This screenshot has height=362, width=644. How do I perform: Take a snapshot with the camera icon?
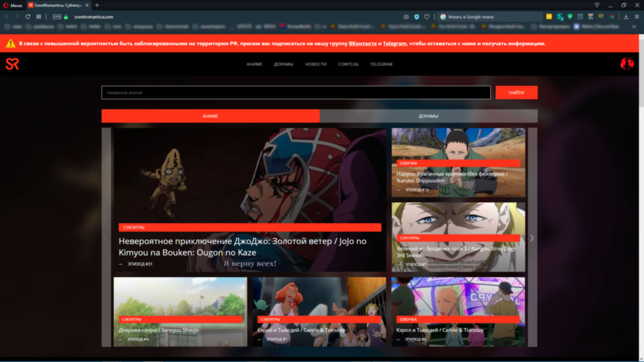(x=406, y=17)
